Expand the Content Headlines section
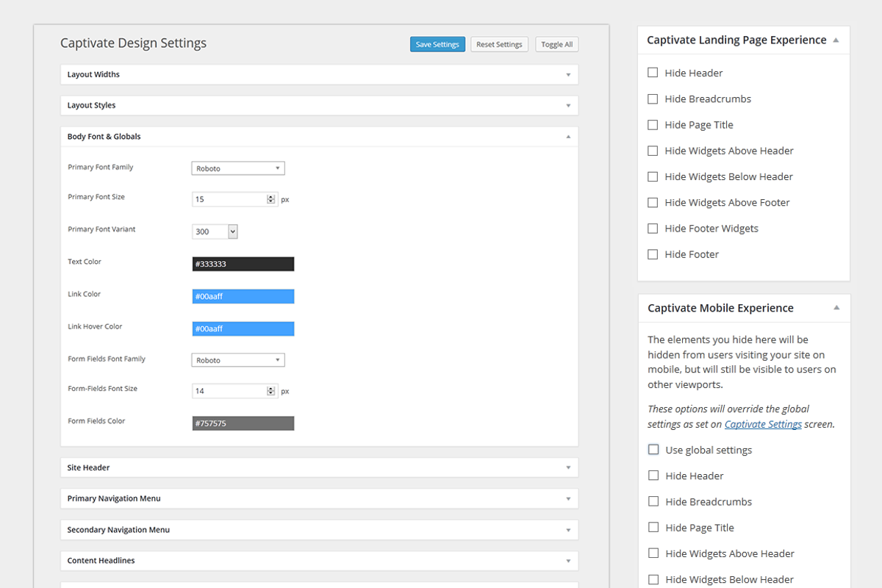This screenshot has width=882, height=588. pyautogui.click(x=319, y=560)
